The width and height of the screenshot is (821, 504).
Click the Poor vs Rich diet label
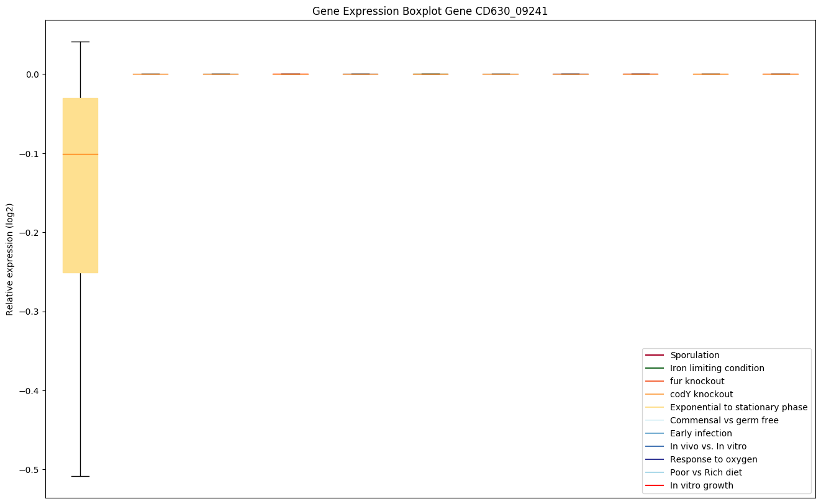(706, 472)
